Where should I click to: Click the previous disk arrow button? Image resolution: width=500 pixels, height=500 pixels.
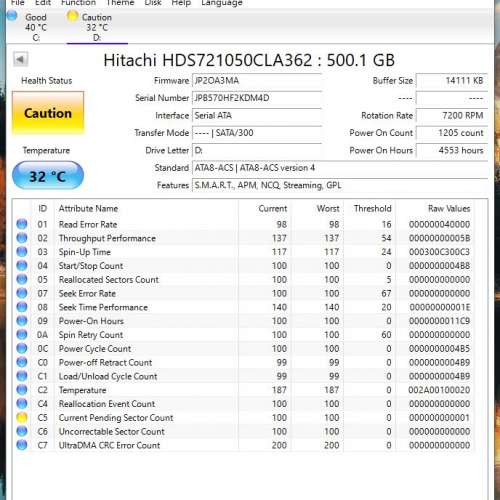(x=20, y=60)
